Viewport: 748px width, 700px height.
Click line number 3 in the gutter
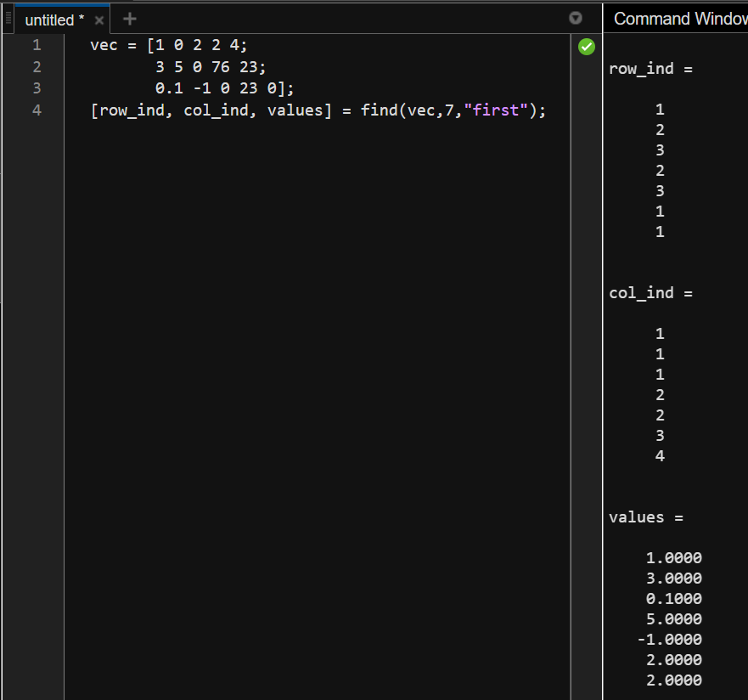tap(37, 88)
